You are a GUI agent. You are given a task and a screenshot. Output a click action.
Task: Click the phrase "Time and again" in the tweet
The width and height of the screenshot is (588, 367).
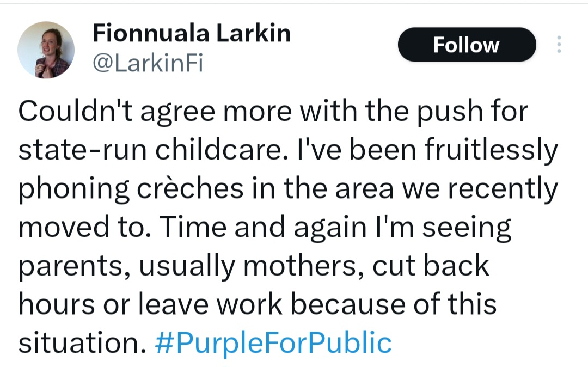264,227
